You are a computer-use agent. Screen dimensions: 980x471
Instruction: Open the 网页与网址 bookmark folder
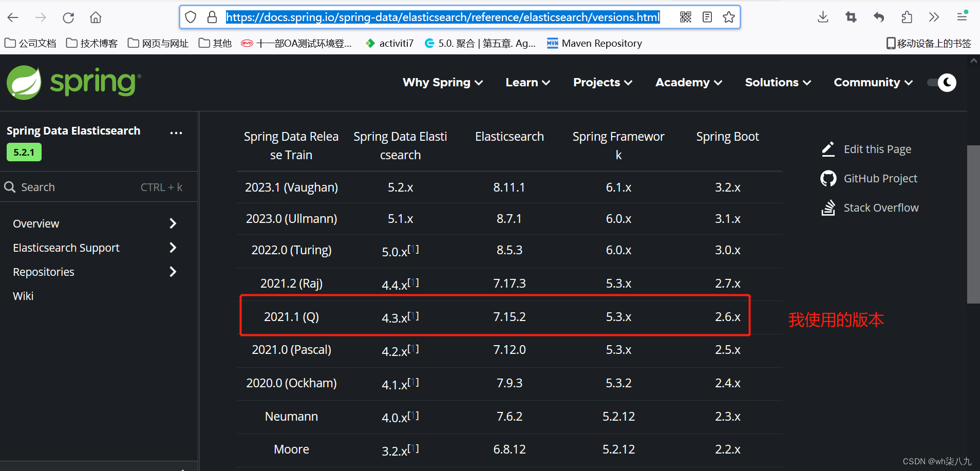(x=158, y=43)
